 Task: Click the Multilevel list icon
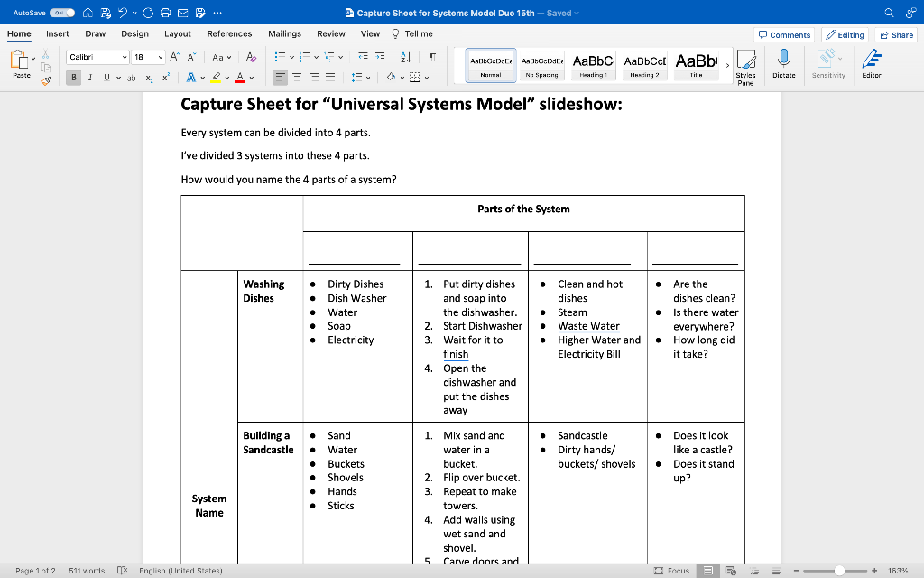click(329, 57)
